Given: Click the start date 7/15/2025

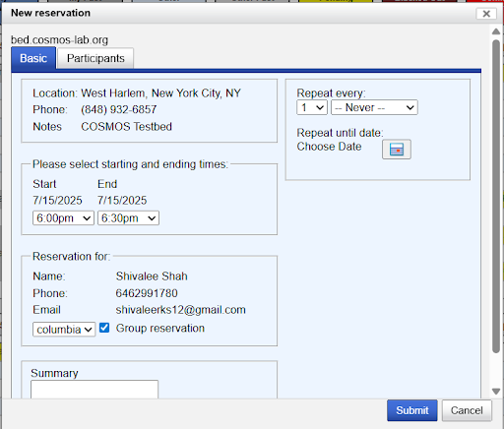Looking at the screenshot, I should [57, 200].
